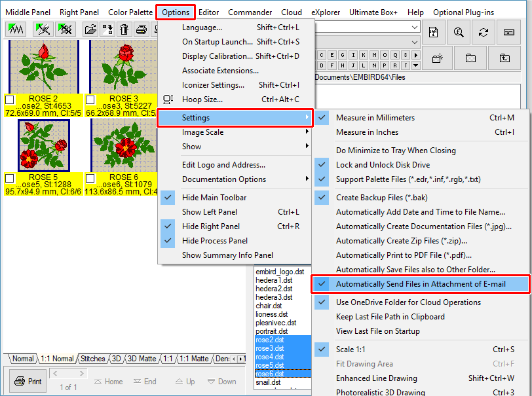Switch to the 3D Matte view tab
The height and width of the screenshot is (396, 532).
142,359
